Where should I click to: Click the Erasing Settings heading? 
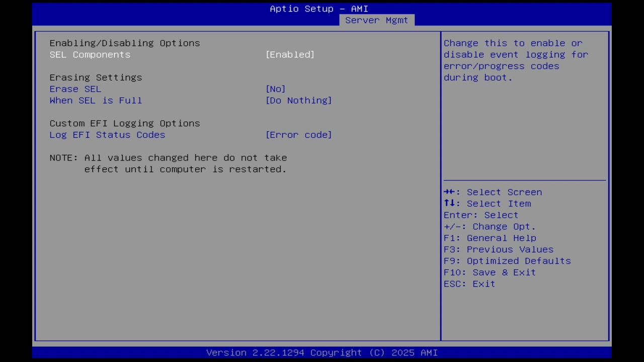[x=96, y=77]
